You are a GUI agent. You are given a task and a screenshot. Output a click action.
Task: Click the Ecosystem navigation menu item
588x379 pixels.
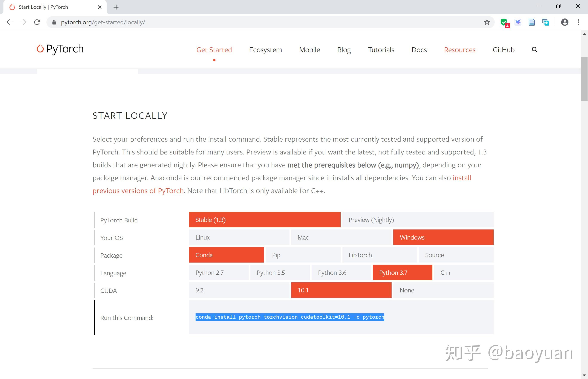[x=265, y=49]
